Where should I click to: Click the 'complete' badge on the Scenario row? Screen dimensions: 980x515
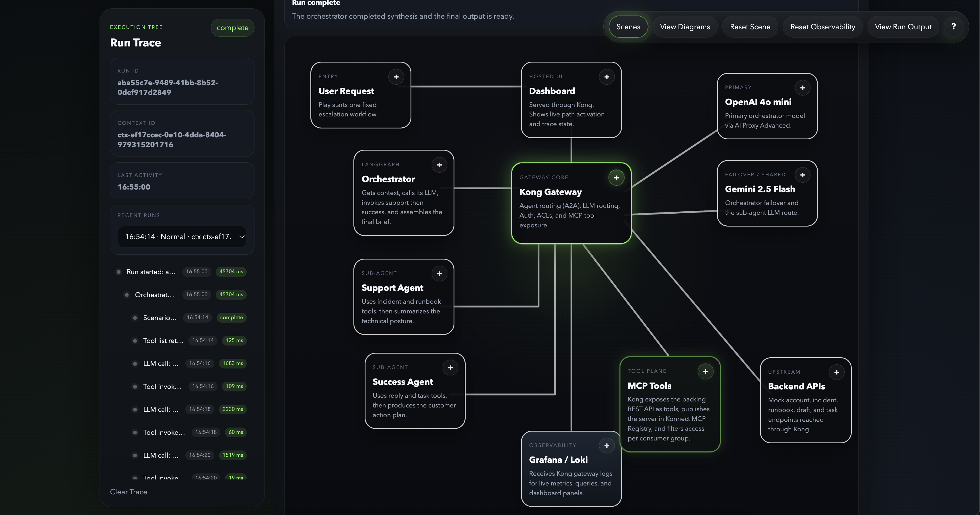pyautogui.click(x=231, y=318)
